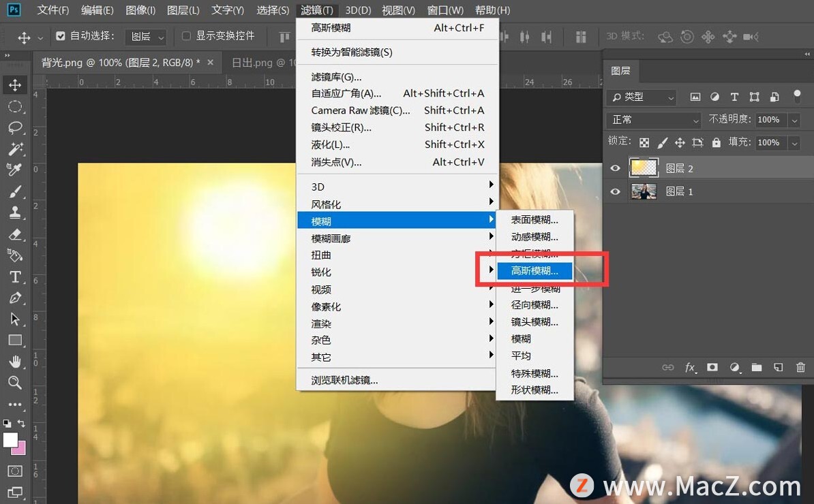Select the Magic Wand tool

coord(15,148)
